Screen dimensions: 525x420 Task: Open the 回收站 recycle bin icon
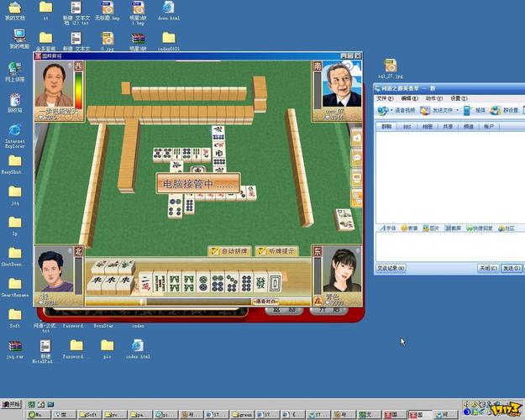tap(15, 102)
